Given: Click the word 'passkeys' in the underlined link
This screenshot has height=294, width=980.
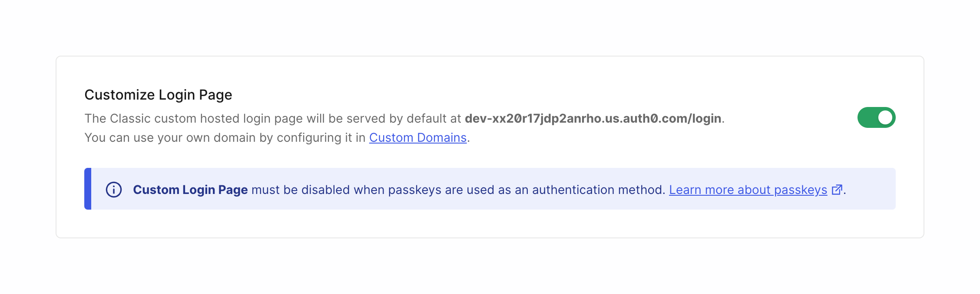Looking at the screenshot, I should pyautogui.click(x=800, y=190).
